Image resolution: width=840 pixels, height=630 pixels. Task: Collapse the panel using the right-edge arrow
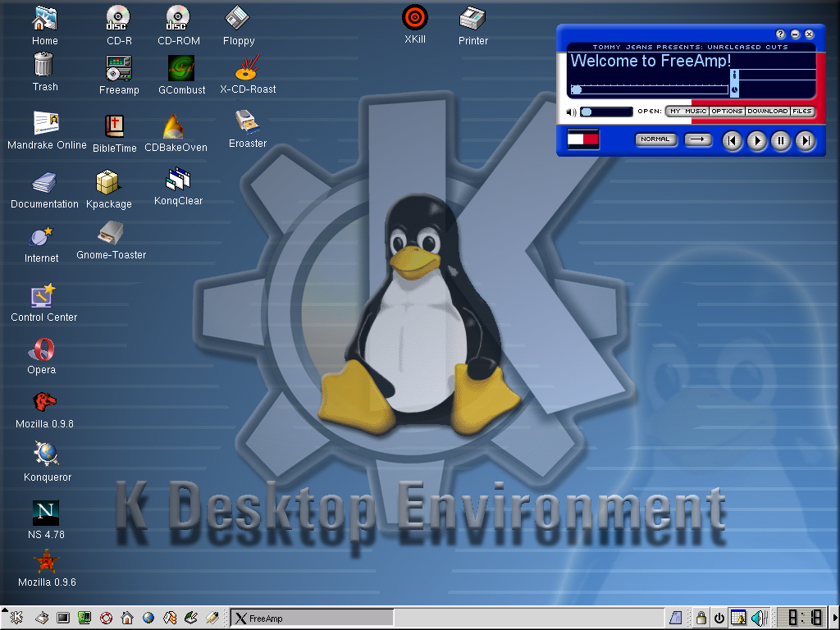click(833, 618)
